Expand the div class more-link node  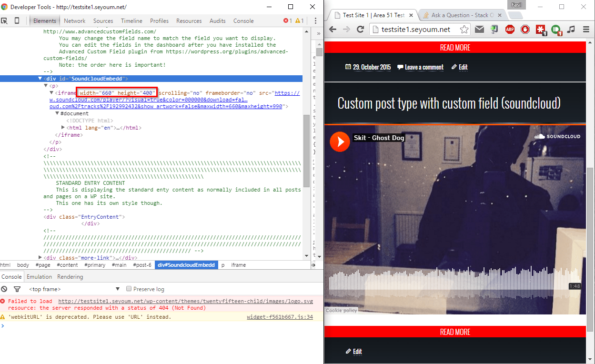(x=40, y=257)
